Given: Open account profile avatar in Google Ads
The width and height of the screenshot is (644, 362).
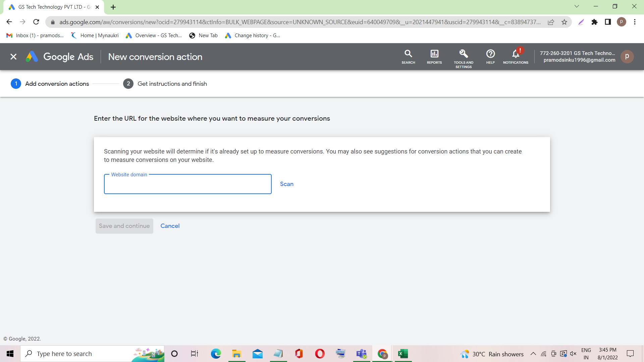Looking at the screenshot, I should click(x=627, y=57).
